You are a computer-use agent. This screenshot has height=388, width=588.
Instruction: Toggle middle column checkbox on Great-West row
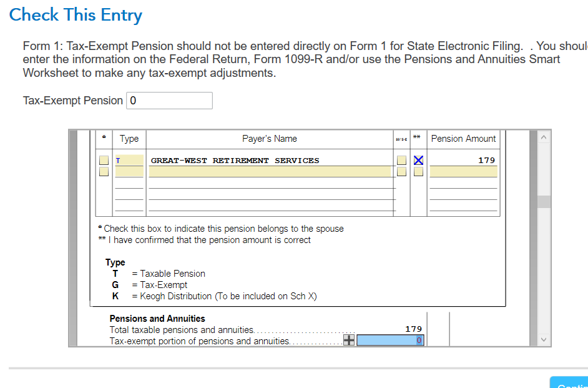[401, 161]
